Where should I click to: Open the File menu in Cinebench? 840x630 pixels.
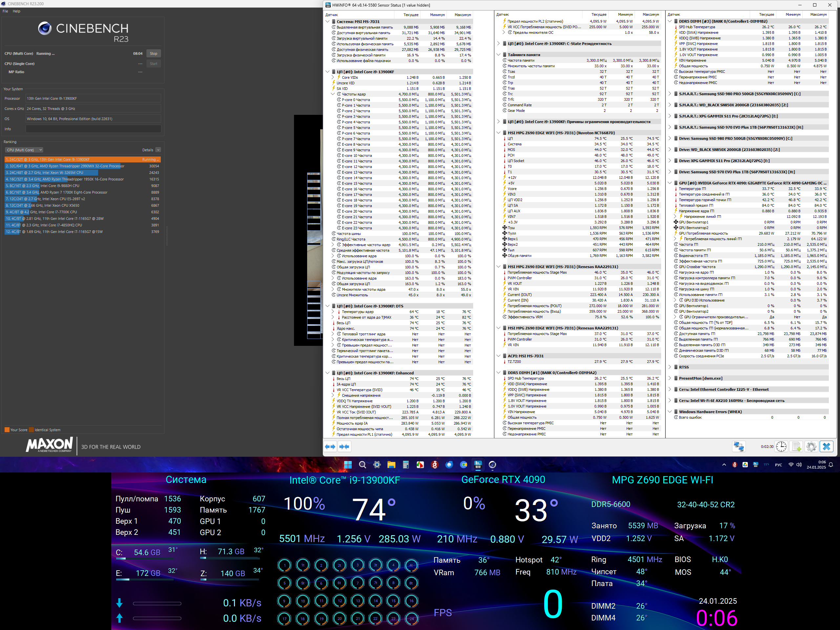(x=5, y=11)
